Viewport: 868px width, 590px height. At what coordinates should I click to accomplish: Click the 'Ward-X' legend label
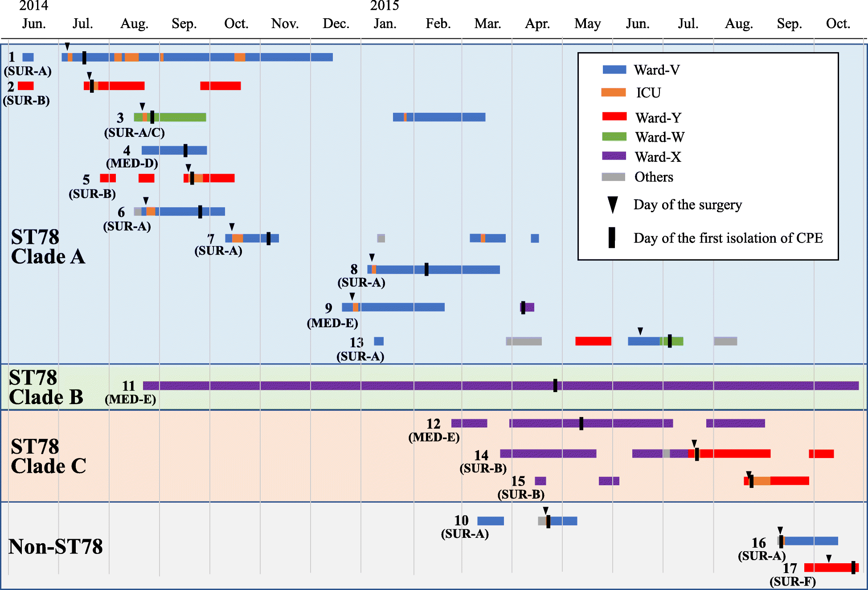click(x=658, y=157)
